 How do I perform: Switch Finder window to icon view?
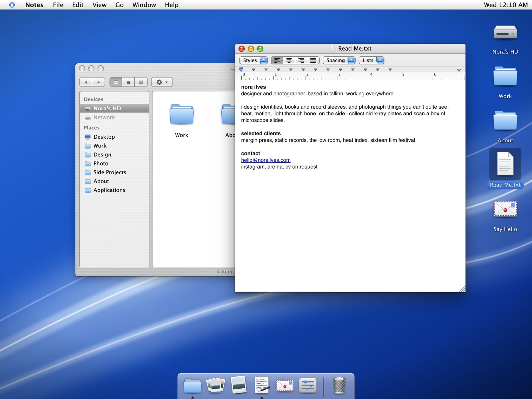[x=116, y=82]
